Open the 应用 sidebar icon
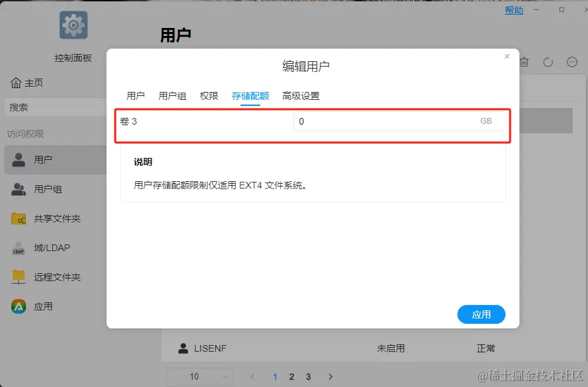588x387 pixels. tap(19, 306)
